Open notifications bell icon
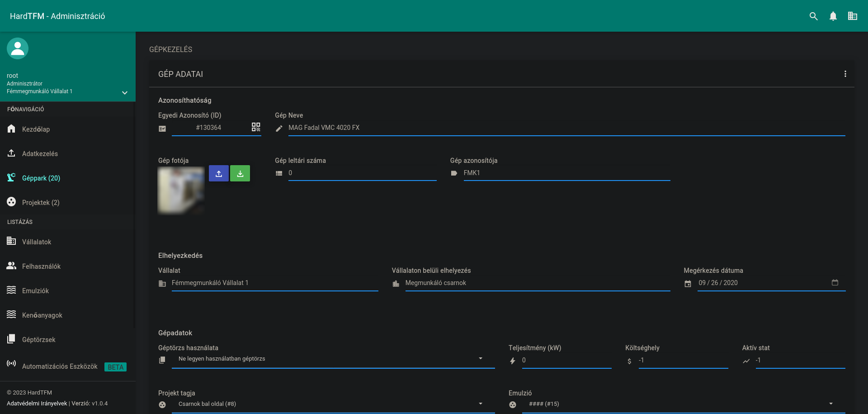This screenshot has height=414, width=868. (833, 16)
